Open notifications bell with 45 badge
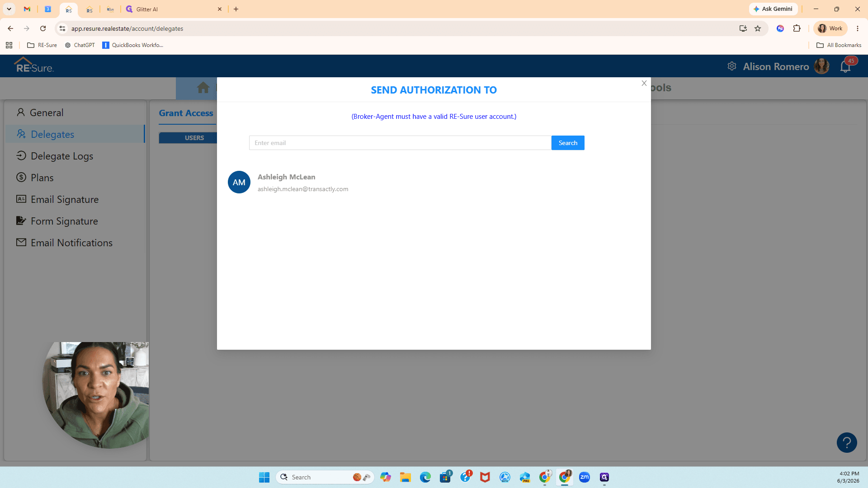 (x=845, y=66)
